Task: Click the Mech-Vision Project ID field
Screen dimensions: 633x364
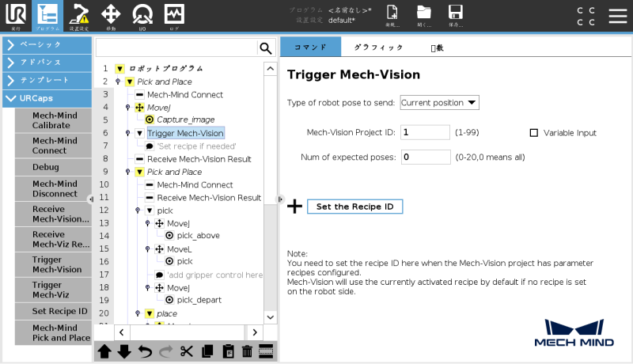Action: coord(425,132)
